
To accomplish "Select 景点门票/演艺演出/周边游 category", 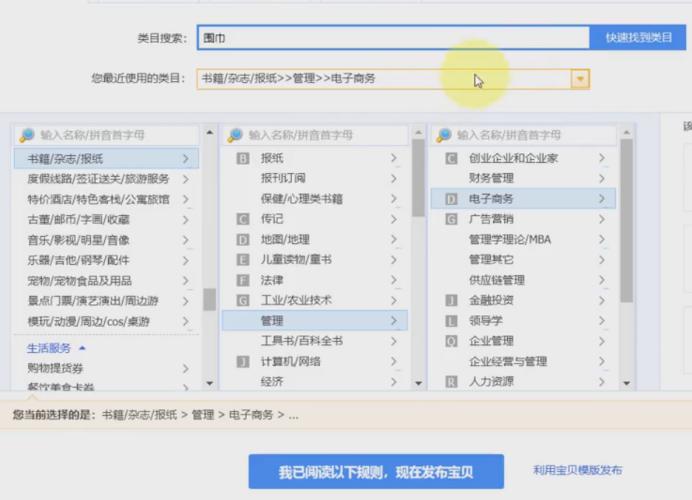I will tap(106, 301).
